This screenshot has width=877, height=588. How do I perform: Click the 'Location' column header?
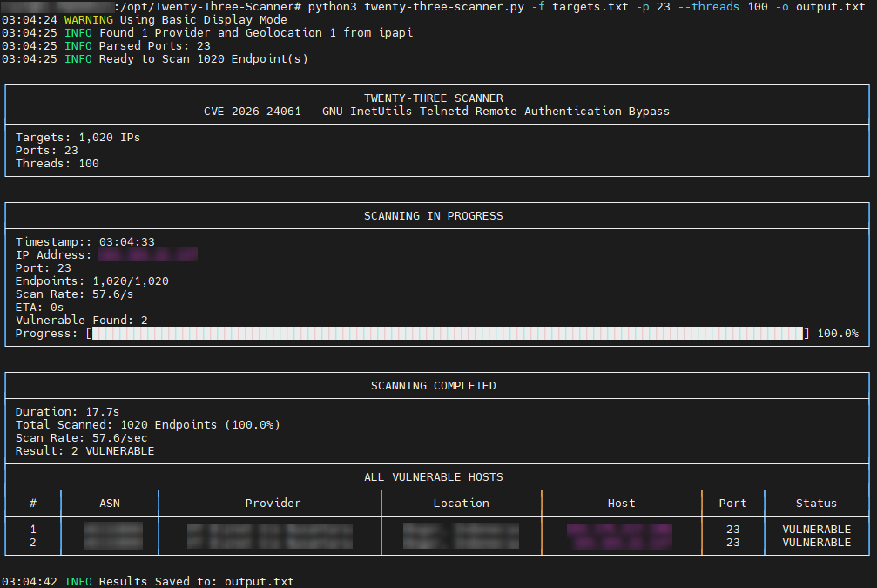(x=462, y=503)
